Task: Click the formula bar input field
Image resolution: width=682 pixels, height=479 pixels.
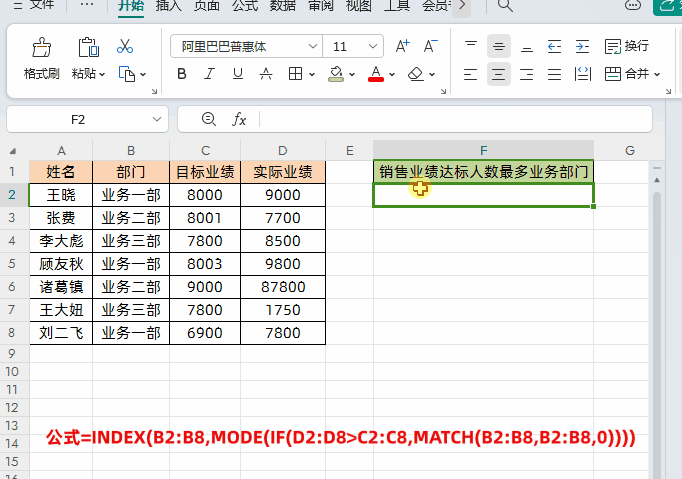Action: (455, 119)
